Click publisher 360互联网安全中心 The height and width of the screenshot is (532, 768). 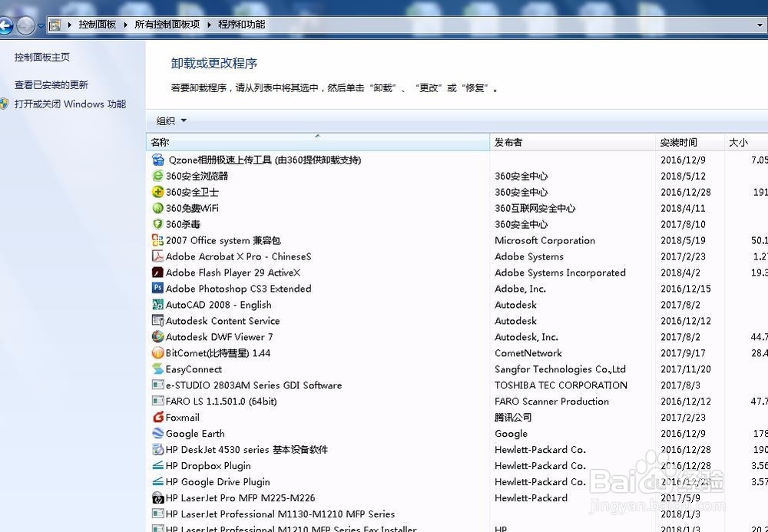[535, 208]
